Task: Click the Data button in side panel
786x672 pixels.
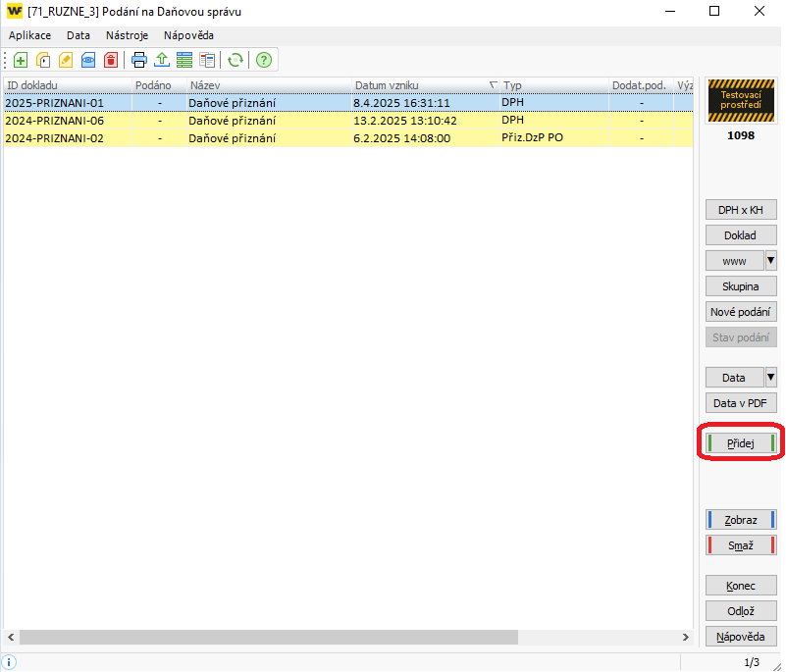Action: pyautogui.click(x=734, y=378)
